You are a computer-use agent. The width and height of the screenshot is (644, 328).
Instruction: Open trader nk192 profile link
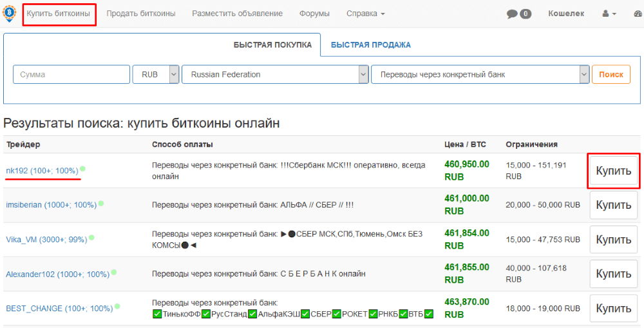click(x=42, y=171)
